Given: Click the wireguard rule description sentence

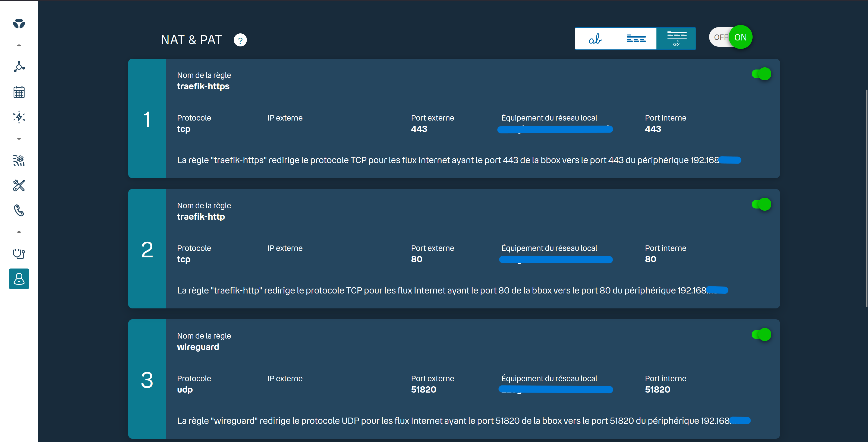Looking at the screenshot, I should (464, 421).
